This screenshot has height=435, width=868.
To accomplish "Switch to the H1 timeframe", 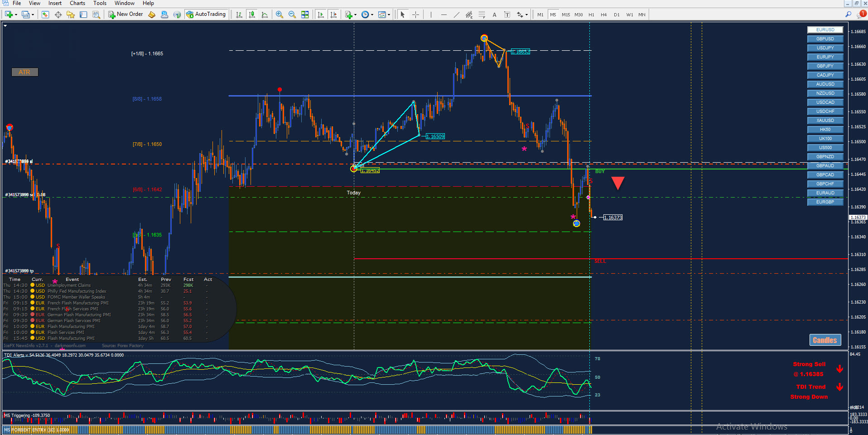I will [591, 14].
